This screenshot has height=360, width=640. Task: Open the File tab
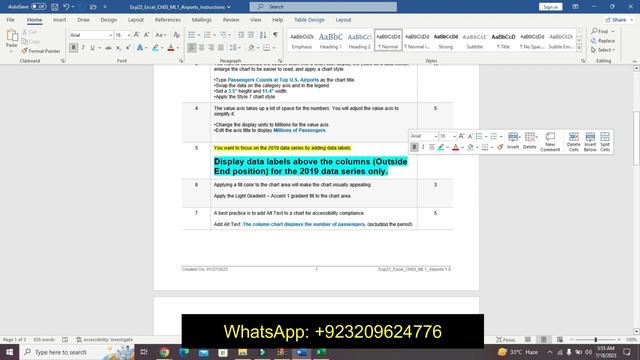11,20
